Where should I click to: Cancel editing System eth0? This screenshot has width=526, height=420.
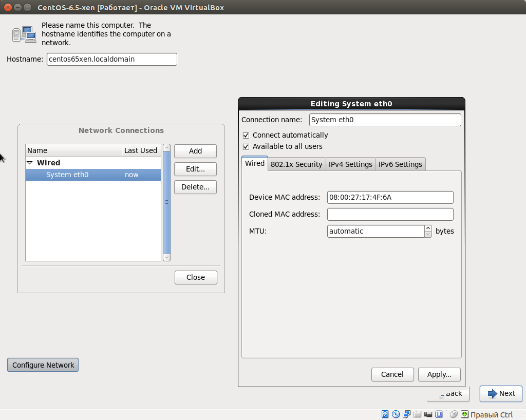click(x=392, y=374)
